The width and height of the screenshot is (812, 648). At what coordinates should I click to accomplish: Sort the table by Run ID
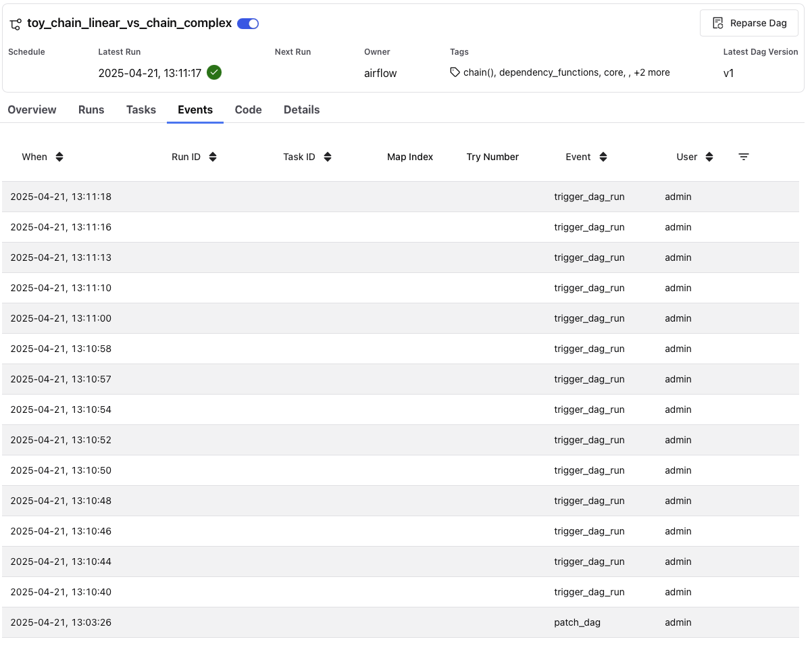213,156
